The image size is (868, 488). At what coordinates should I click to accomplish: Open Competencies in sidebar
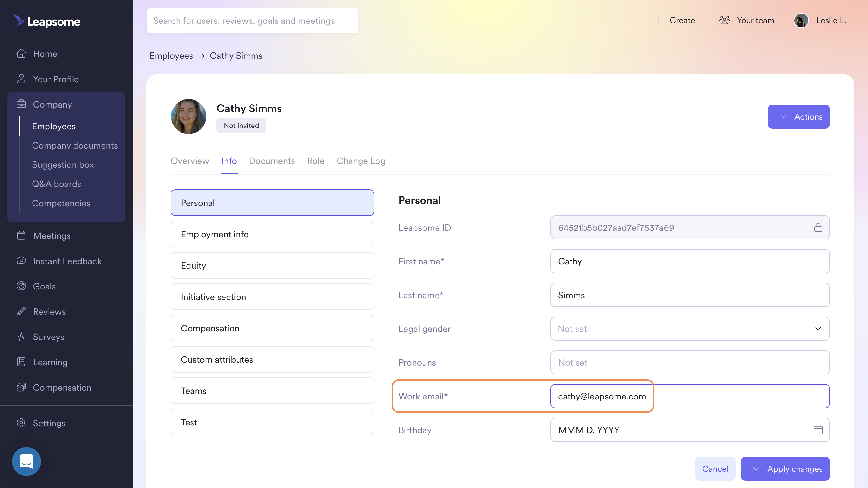click(61, 203)
